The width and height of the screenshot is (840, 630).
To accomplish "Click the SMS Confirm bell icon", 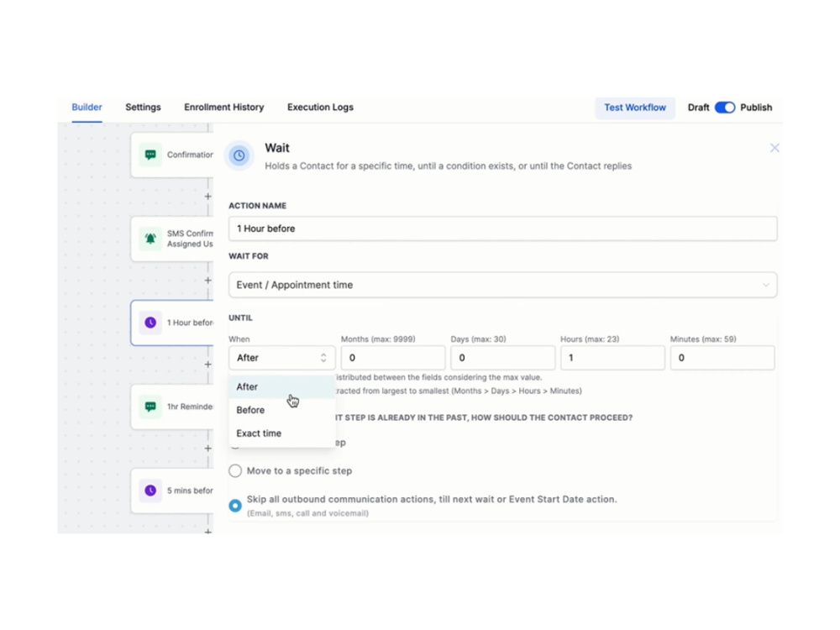I will click(x=150, y=239).
